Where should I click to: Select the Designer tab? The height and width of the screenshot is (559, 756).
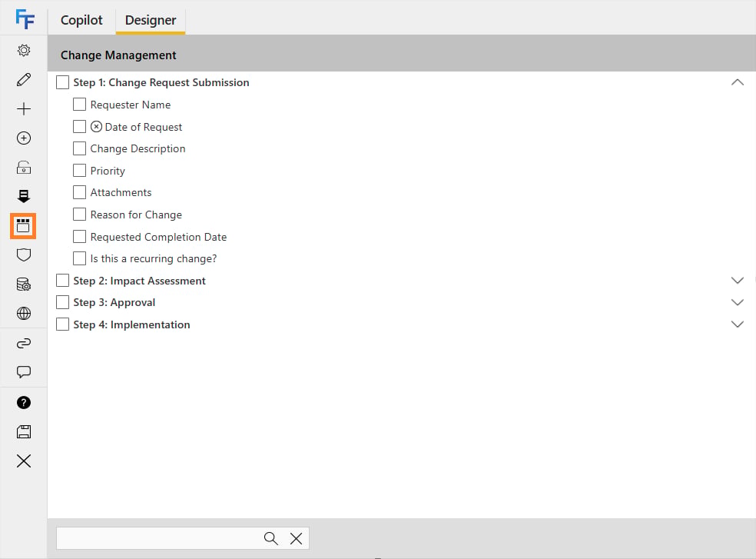[x=151, y=20]
